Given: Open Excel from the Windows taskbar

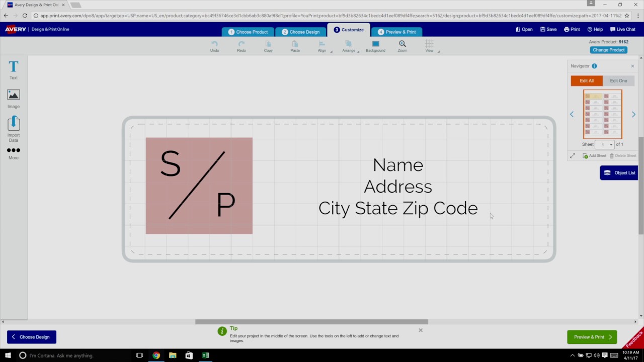Looking at the screenshot, I should (x=205, y=355).
